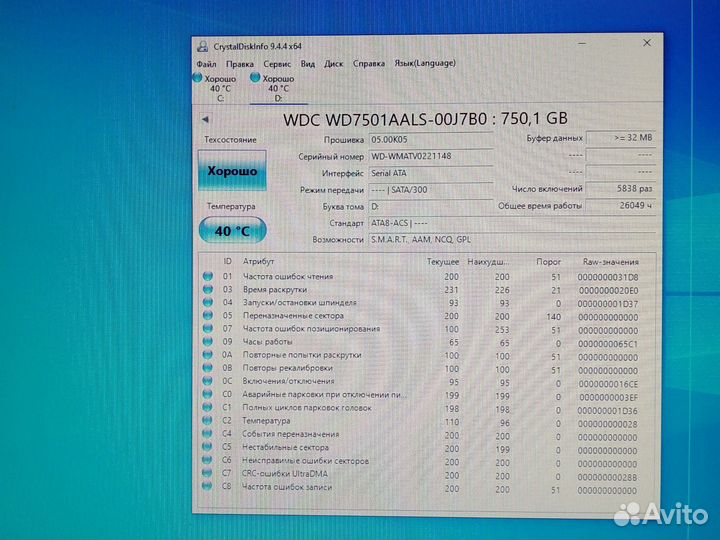Click status icon for attribute 07
The image size is (720, 540).
[208, 328]
